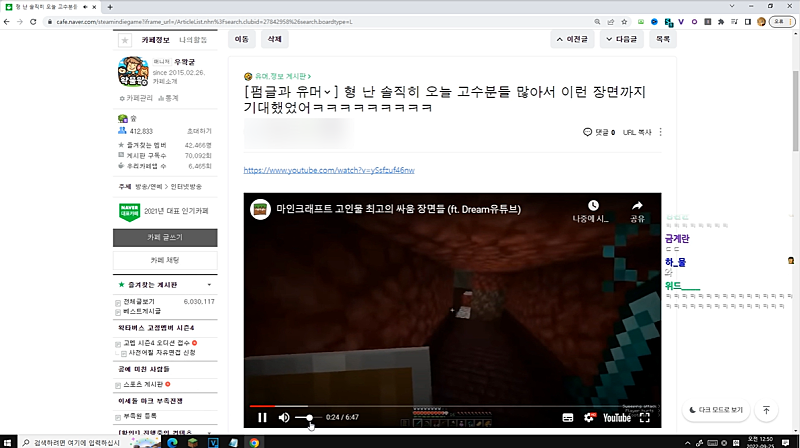Open the post's three-dot more menu

coord(661,132)
